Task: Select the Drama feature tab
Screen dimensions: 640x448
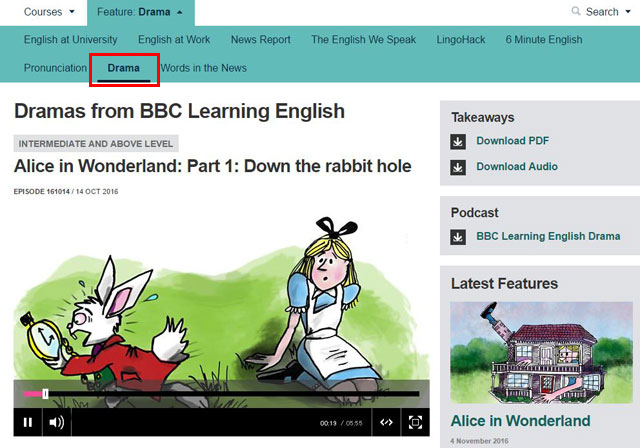Action: pyautogui.click(x=124, y=68)
